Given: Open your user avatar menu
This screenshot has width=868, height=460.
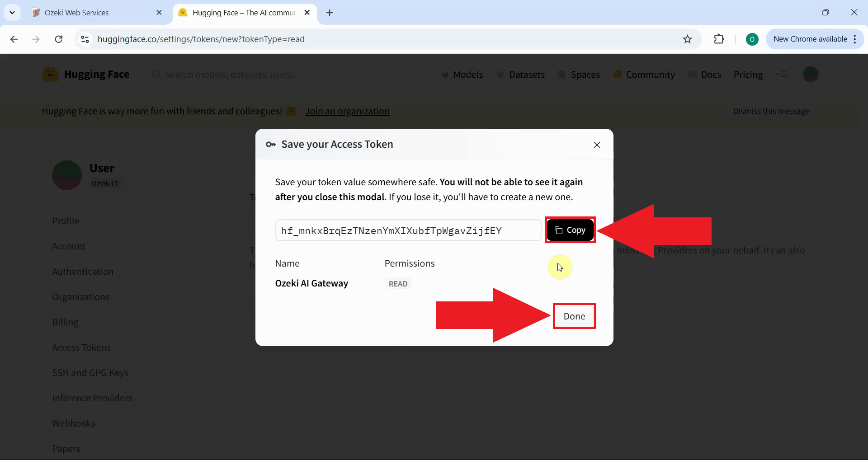Looking at the screenshot, I should coord(811,74).
